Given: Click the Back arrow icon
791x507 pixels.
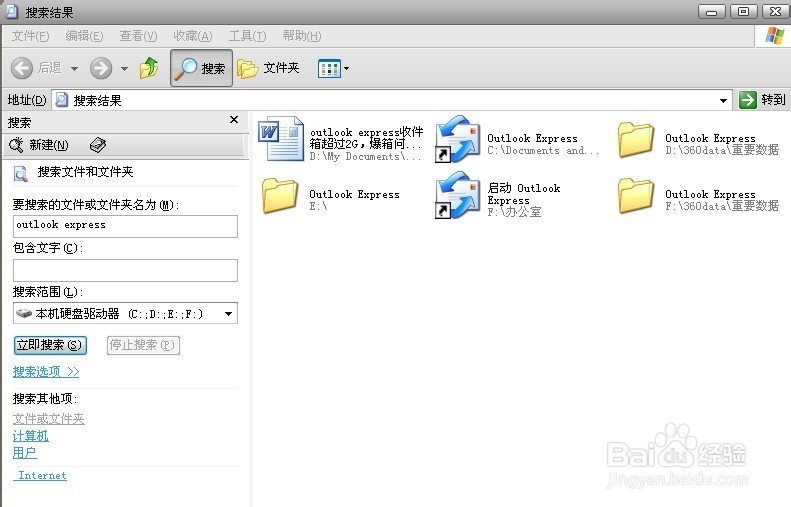Looking at the screenshot, I should point(22,68).
